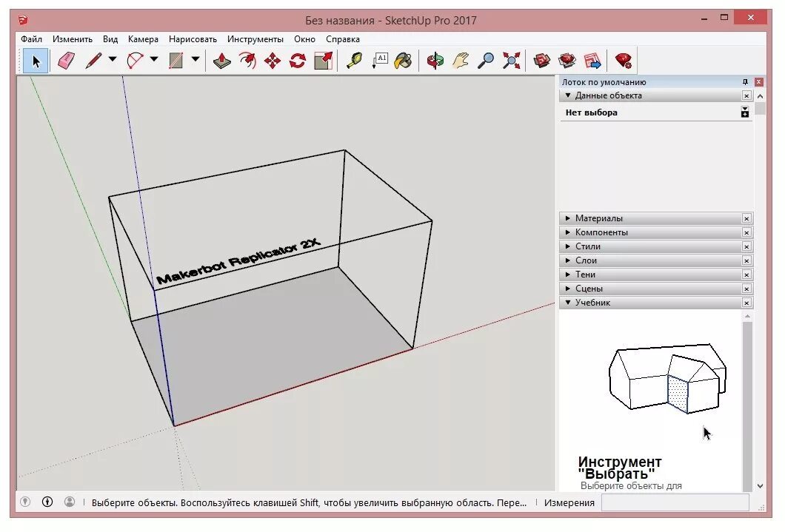Open the Вид menu
This screenshot has height=532, width=785.
click(110, 39)
